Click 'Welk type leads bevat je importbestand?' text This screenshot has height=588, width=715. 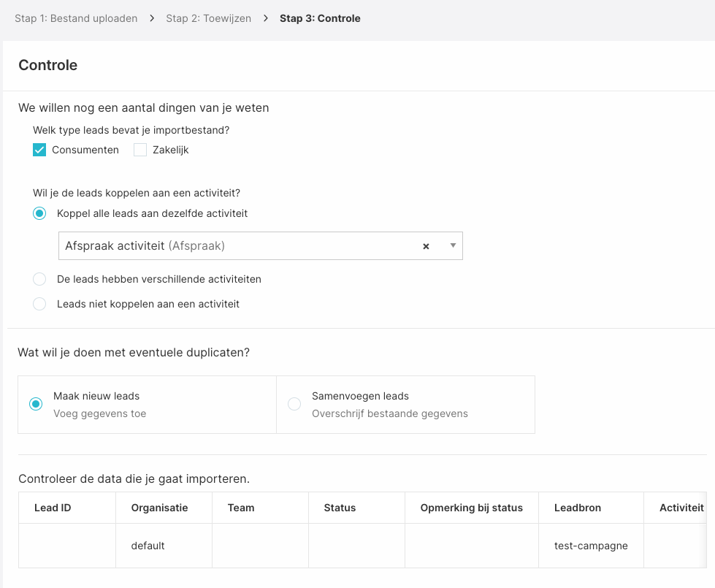[x=131, y=130]
